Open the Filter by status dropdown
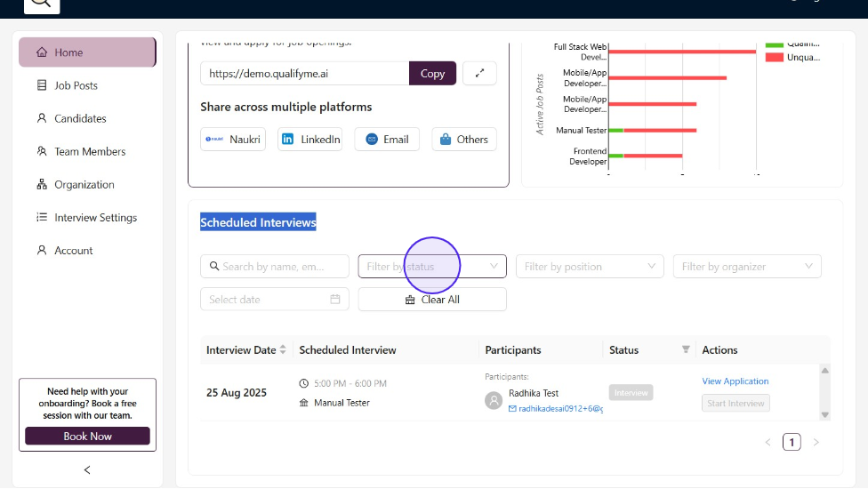Viewport: 868px width, 489px height. [432, 267]
